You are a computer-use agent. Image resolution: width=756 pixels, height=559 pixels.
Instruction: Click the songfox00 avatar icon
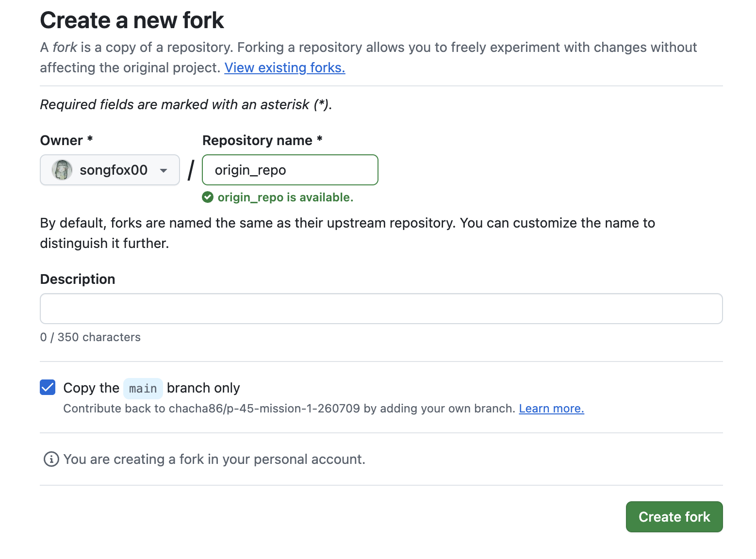pos(62,170)
